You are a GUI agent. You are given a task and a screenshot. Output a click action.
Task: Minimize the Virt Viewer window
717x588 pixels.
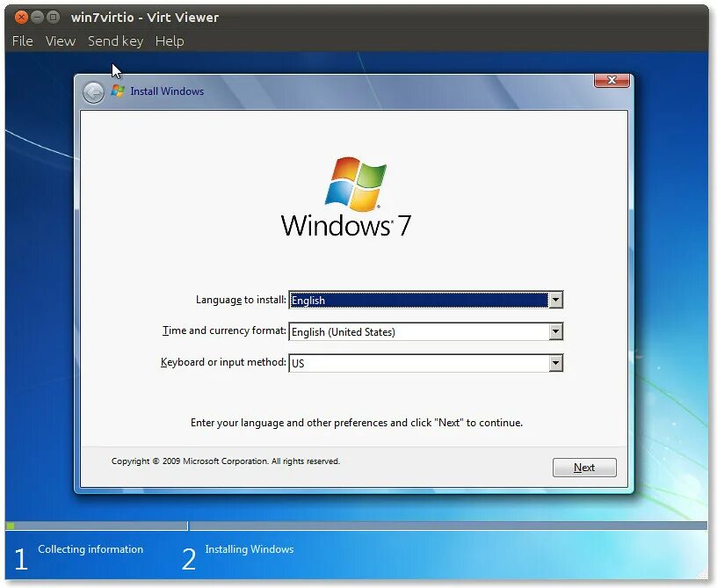37,18
